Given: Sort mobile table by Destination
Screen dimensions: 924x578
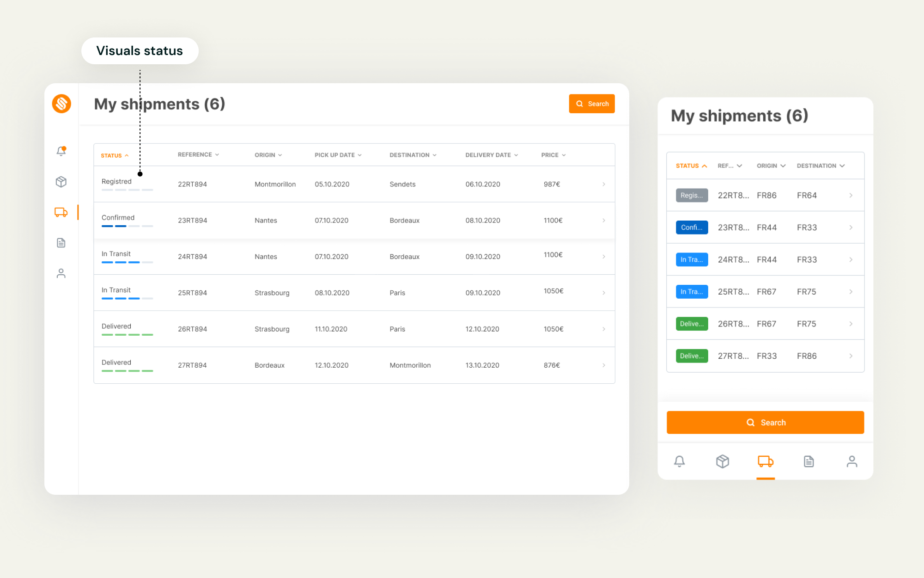Looking at the screenshot, I should 821,166.
